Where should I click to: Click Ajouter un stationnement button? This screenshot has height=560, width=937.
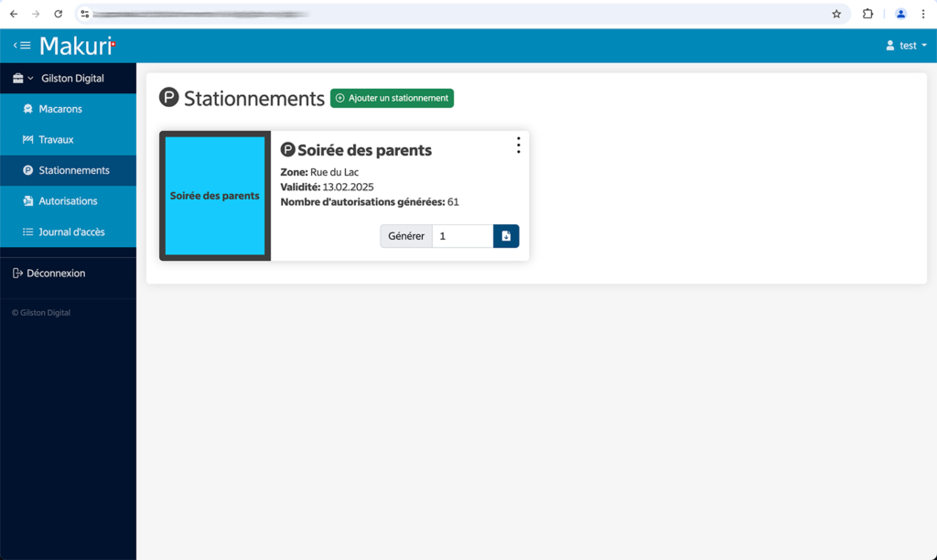coord(392,98)
